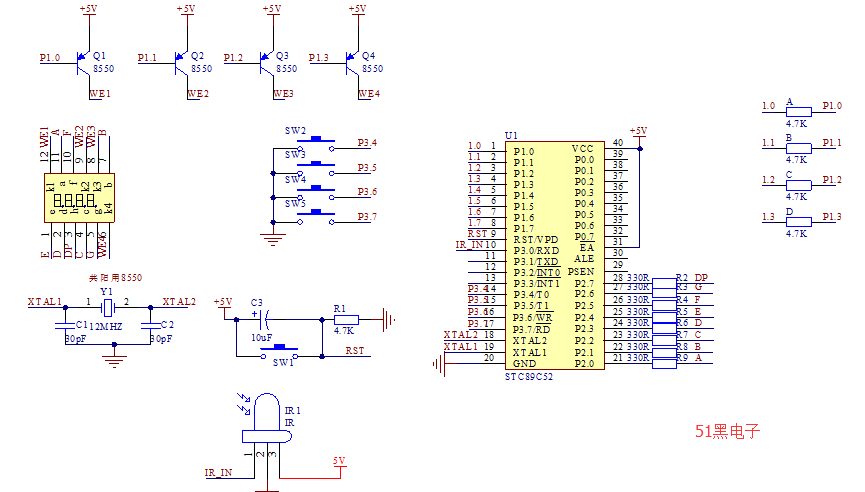Viewport: 865px width, 492px height.
Task: Select the P2.7 pin name inside U1
Action: (584, 284)
